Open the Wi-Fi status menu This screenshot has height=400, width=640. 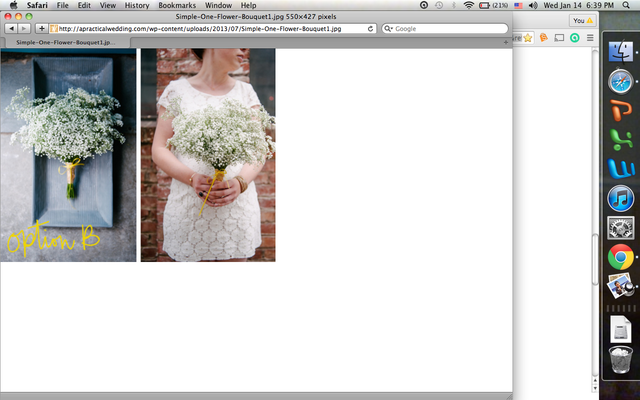pos(469,5)
